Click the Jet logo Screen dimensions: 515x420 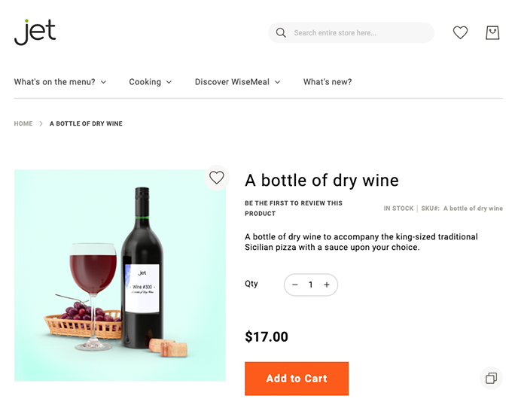[35, 32]
